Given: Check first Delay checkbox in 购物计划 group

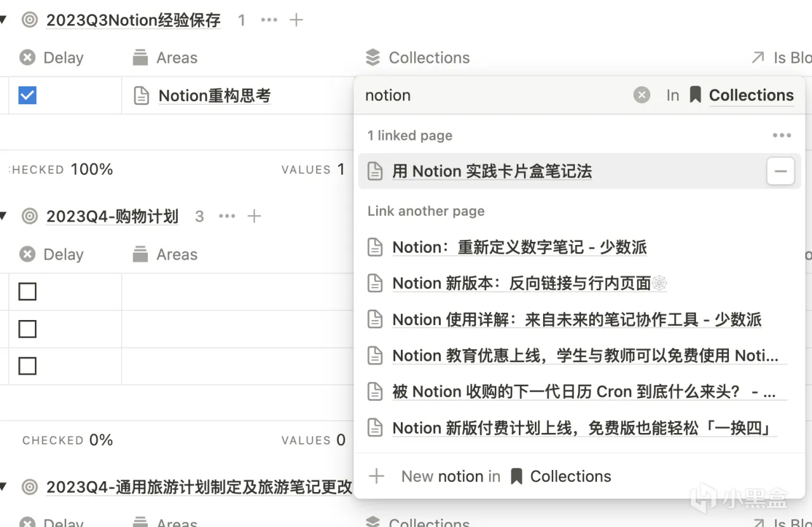Looking at the screenshot, I should tap(27, 291).
